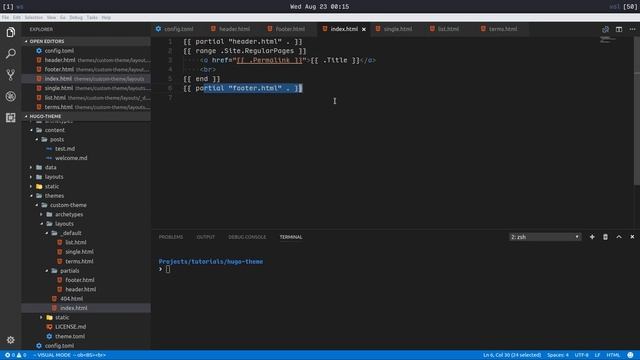640x360 pixels.
Task: Switch to the terms.html editor tab
Action: click(x=502, y=29)
